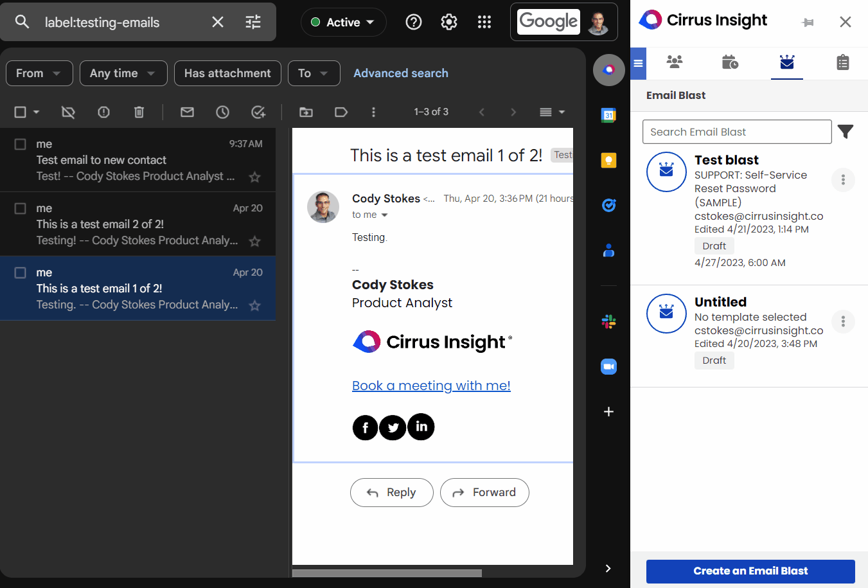Switch to Cirrus calendar scheduling tab

coord(730,62)
